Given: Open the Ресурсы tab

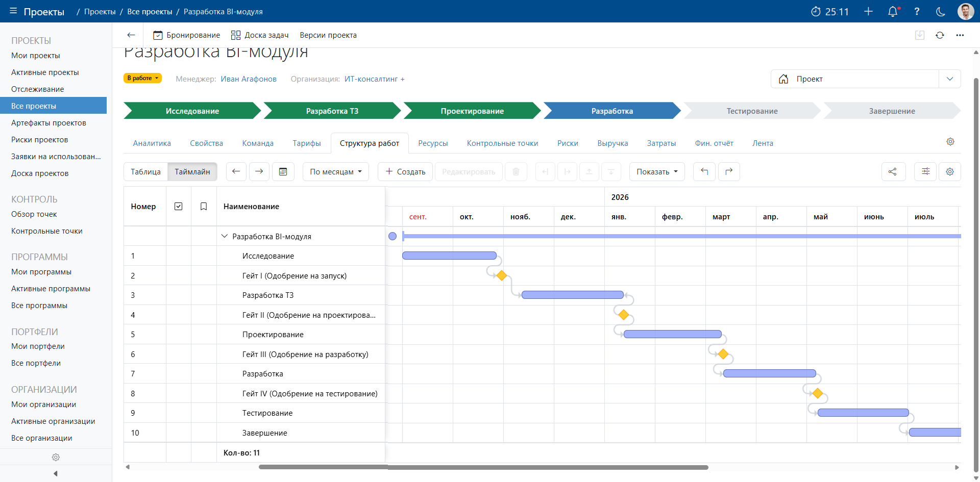Looking at the screenshot, I should point(433,143).
